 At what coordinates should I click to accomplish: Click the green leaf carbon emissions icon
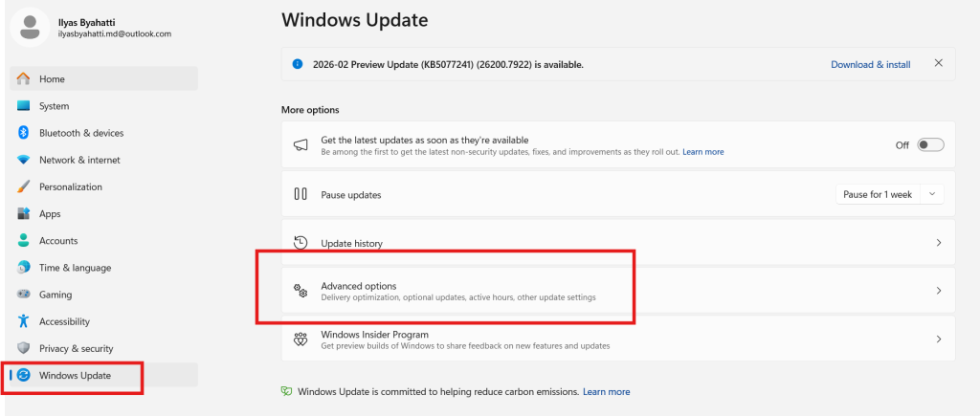click(x=287, y=392)
